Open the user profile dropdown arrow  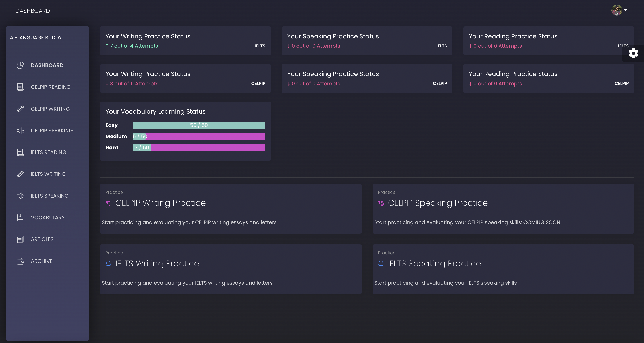click(626, 10)
